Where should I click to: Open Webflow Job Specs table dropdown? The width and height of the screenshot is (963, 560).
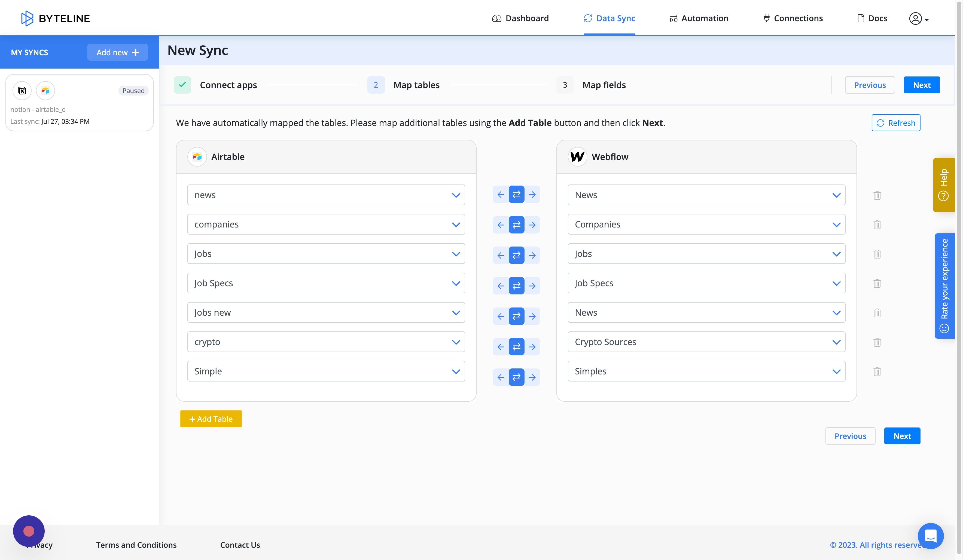[706, 283]
